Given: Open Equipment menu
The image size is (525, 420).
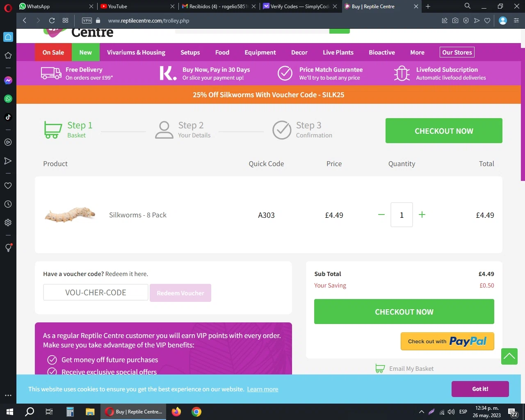Looking at the screenshot, I should [x=260, y=52].
